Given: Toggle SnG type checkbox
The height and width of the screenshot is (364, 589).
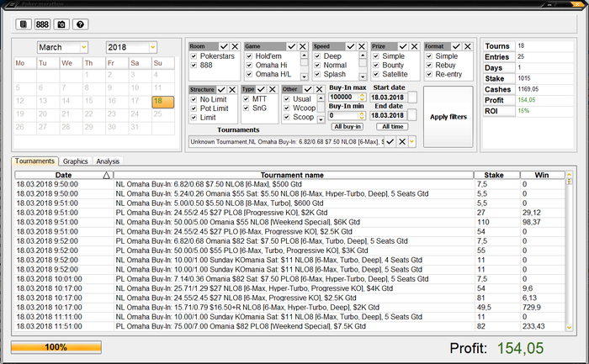Looking at the screenshot, I should pyautogui.click(x=246, y=108).
